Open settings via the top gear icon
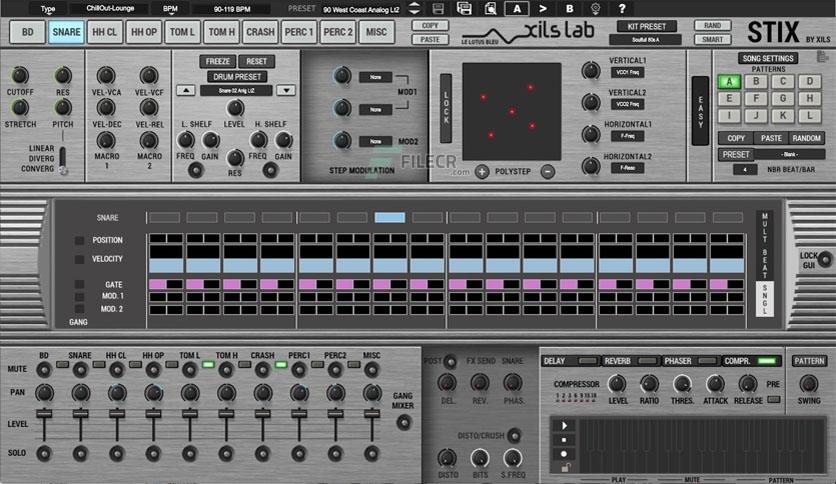Viewport: 836px width, 484px height. pos(596,9)
